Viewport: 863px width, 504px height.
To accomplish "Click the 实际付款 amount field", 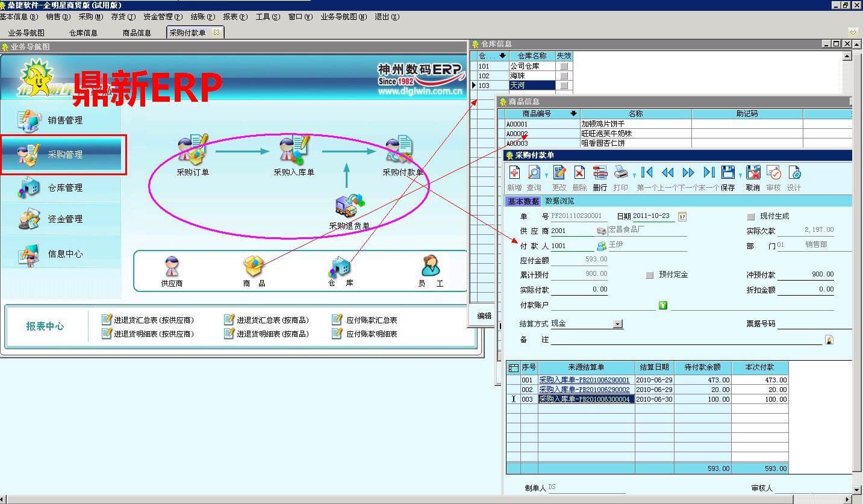I will 579,290.
